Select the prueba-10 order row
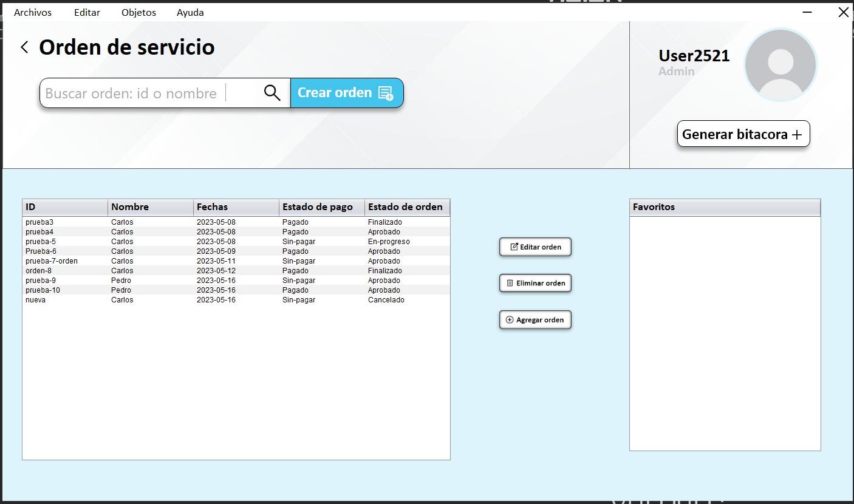 [x=236, y=290]
